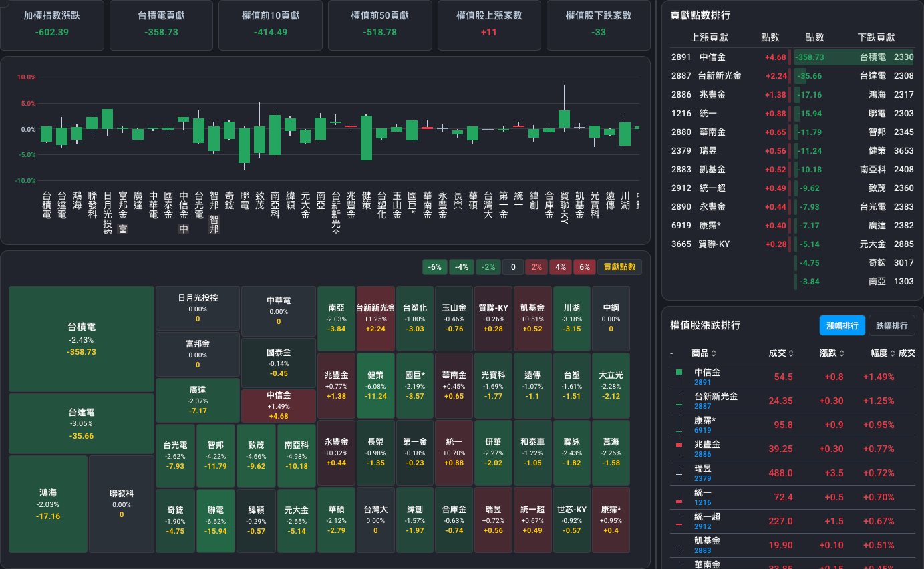This screenshot has height=569, width=924.
Task: Select the 鴻海 heatmap tile
Action: [48, 504]
